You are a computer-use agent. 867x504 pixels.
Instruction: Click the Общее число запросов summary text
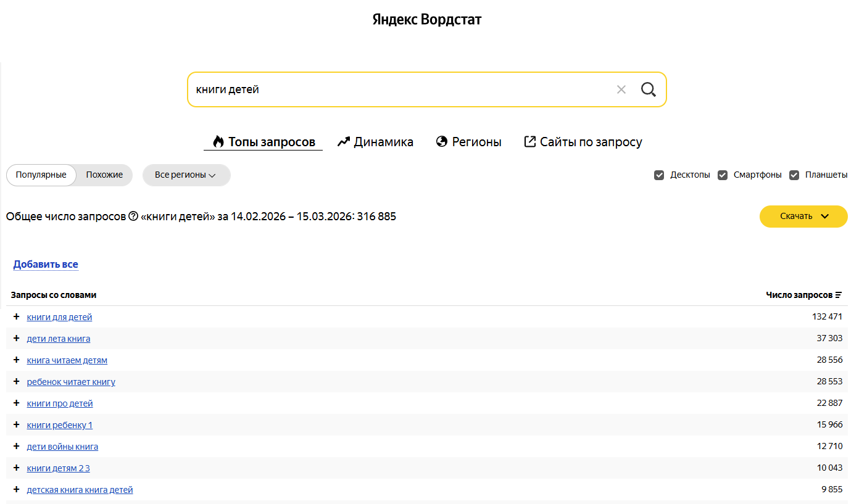pos(201,217)
